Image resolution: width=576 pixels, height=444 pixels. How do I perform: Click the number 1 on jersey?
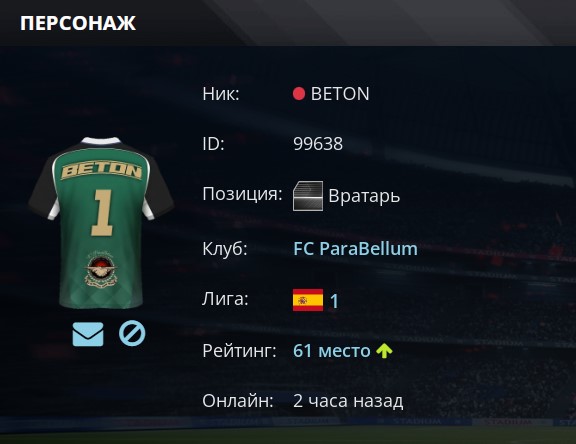[x=102, y=213]
